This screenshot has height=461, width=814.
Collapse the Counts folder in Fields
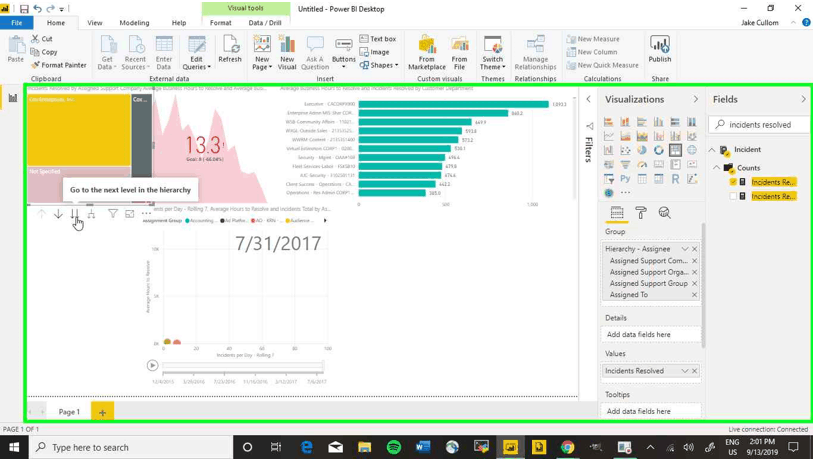click(717, 168)
